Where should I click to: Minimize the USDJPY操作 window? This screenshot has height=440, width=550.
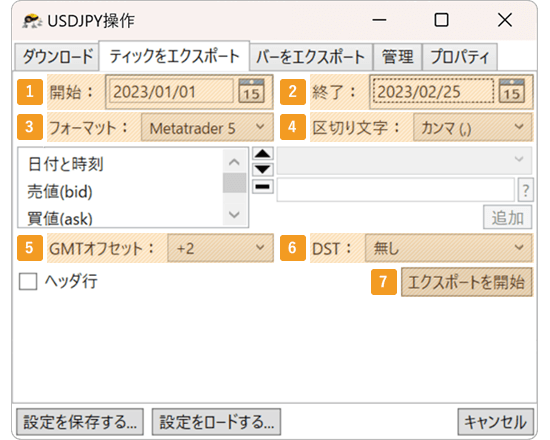[379, 20]
